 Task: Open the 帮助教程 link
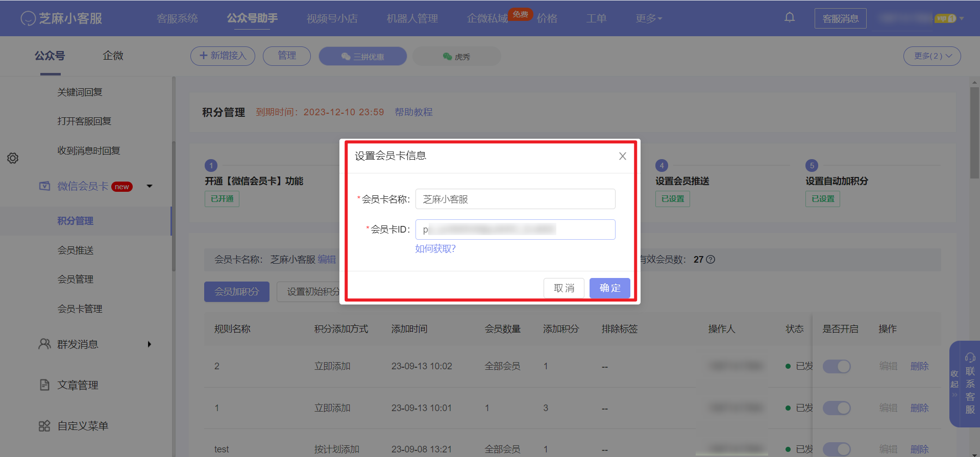point(413,112)
